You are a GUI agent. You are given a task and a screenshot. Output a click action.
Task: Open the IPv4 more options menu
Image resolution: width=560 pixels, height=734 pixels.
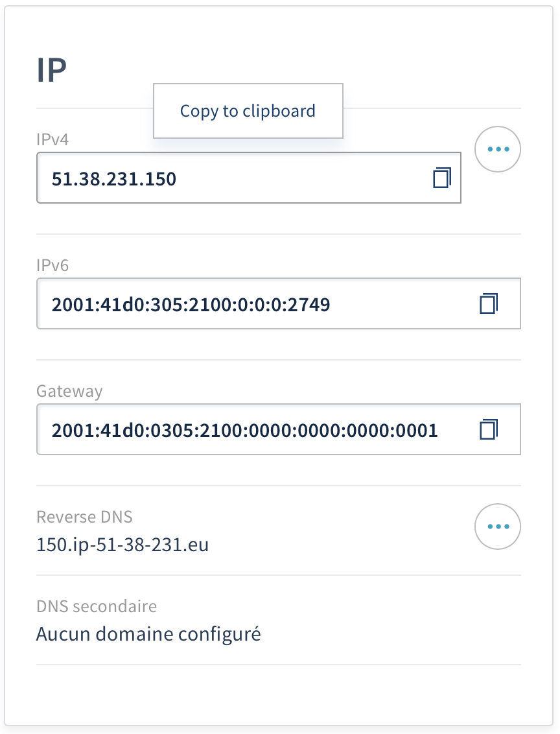pyautogui.click(x=498, y=149)
